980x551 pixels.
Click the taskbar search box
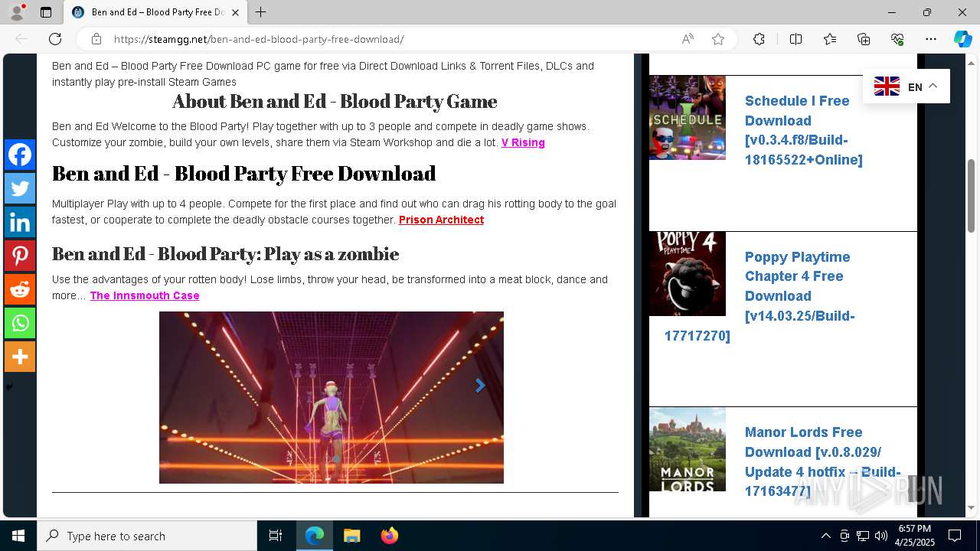coord(147,536)
